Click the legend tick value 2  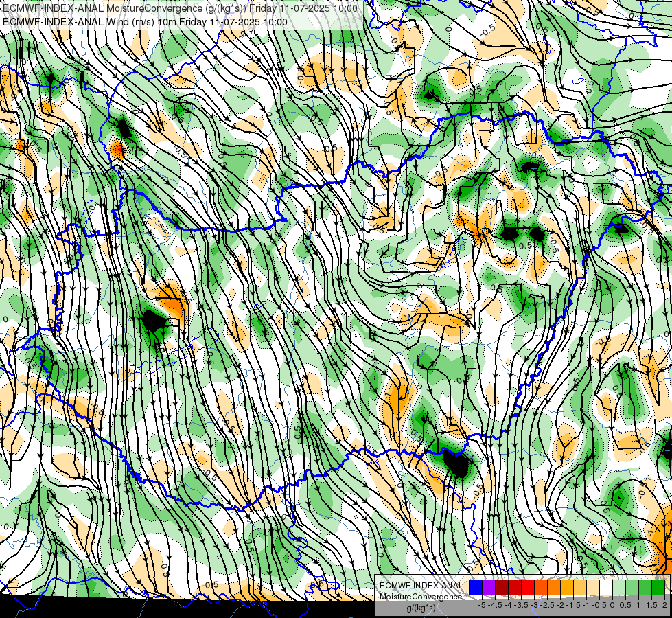click(664, 605)
